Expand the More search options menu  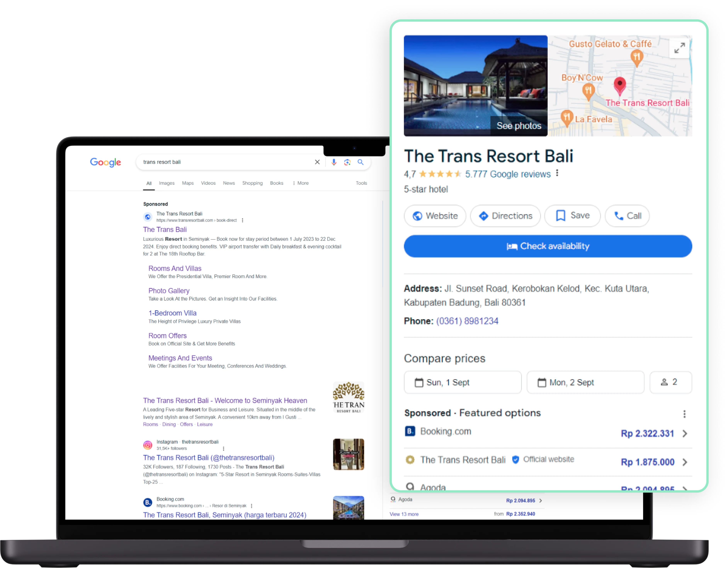click(x=301, y=183)
